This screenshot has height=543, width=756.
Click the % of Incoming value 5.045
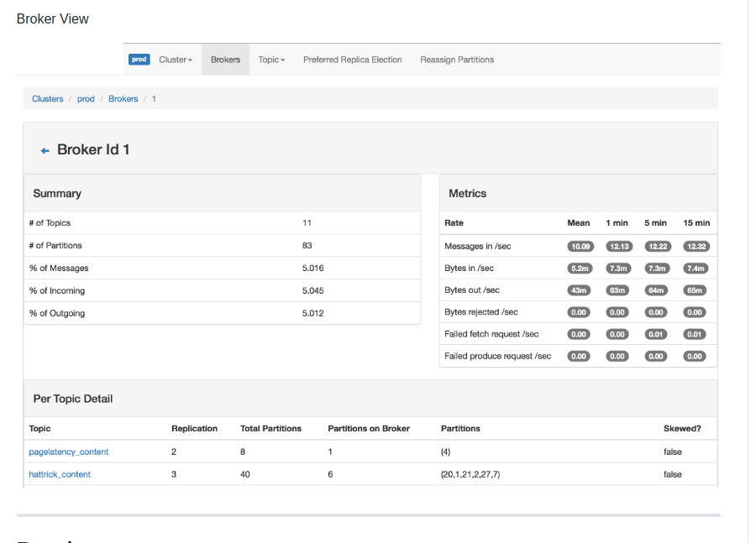tap(313, 291)
